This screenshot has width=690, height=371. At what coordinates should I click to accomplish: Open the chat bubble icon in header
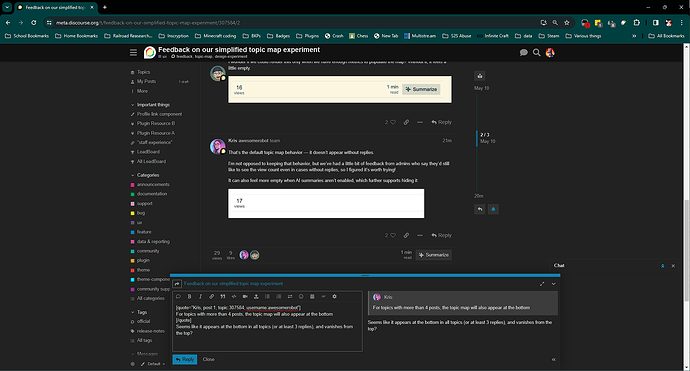click(x=524, y=52)
